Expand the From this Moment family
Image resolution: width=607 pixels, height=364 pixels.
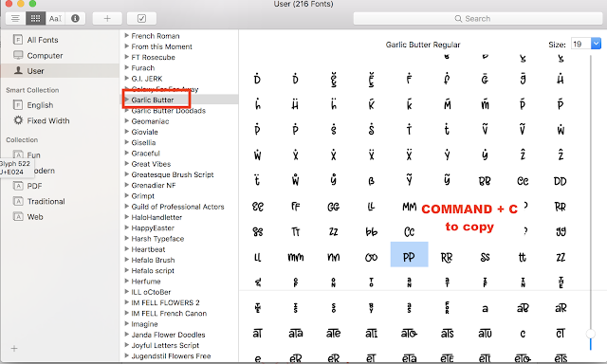[x=126, y=46]
